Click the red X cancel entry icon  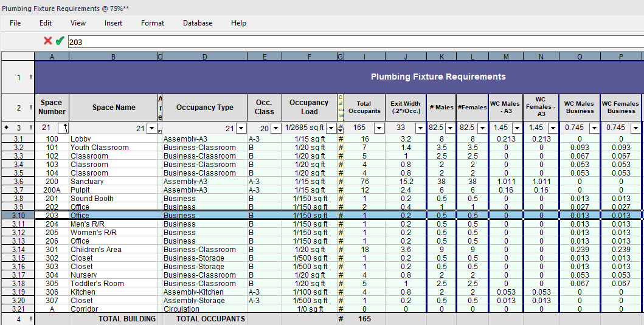(47, 41)
